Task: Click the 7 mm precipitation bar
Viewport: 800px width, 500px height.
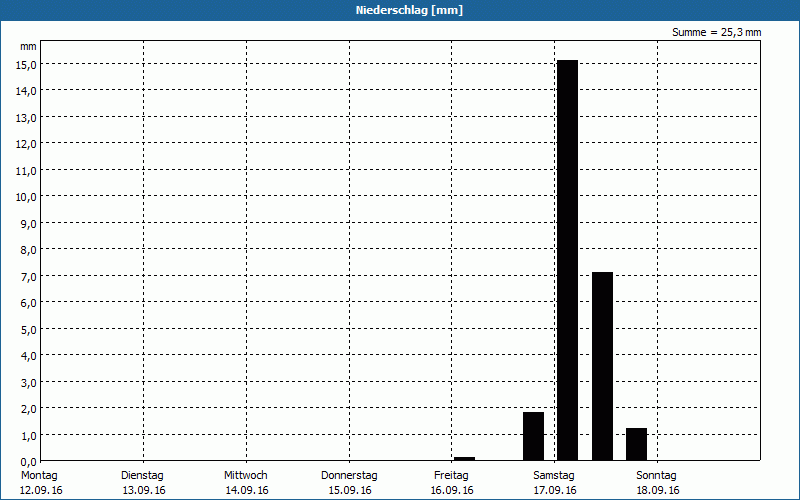Action: (x=602, y=366)
